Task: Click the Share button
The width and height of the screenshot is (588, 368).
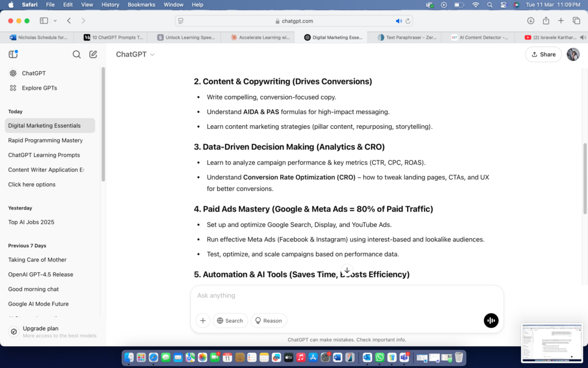Action: pyautogui.click(x=543, y=54)
